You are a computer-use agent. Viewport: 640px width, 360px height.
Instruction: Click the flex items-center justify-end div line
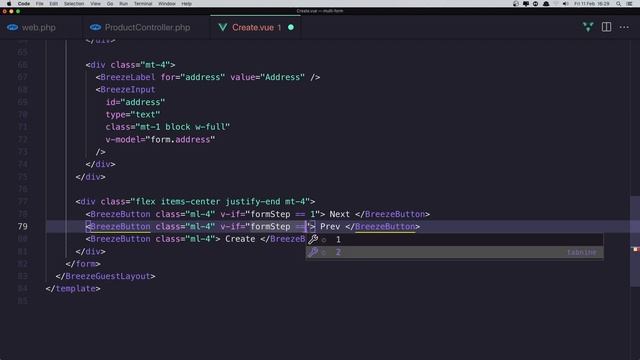pos(195,202)
